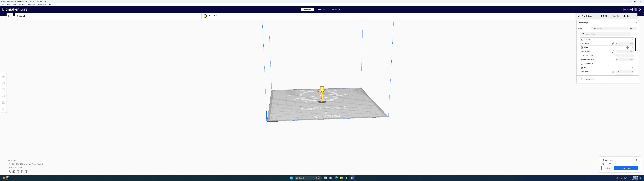Collapse the Object list panel
Image resolution: width=644 pixels, height=181 pixels.
click(x=9, y=160)
